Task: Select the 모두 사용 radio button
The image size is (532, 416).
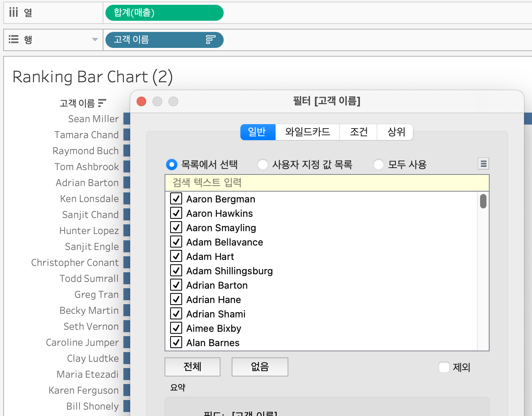Action: 379,164
